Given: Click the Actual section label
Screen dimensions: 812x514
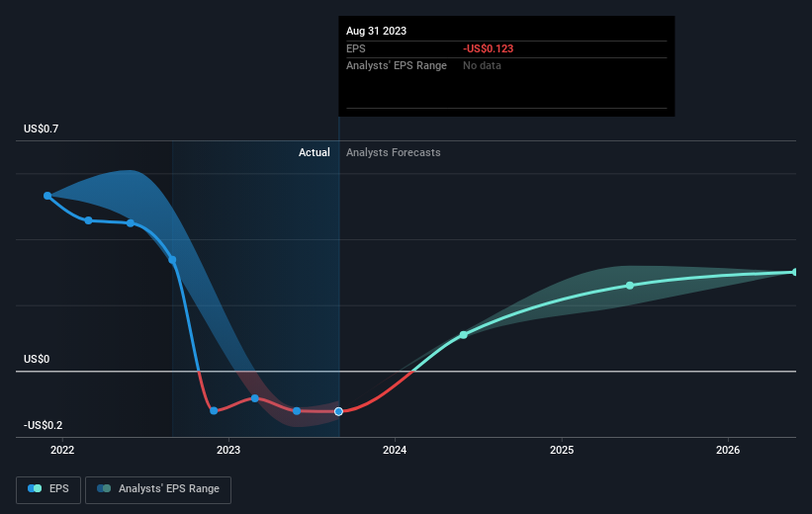Looking at the screenshot, I should click(314, 152).
